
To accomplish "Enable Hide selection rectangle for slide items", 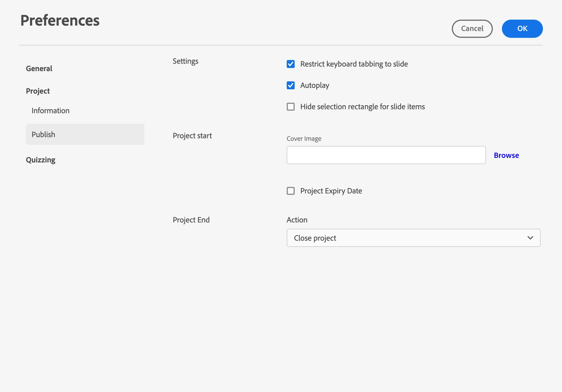I will (x=290, y=107).
